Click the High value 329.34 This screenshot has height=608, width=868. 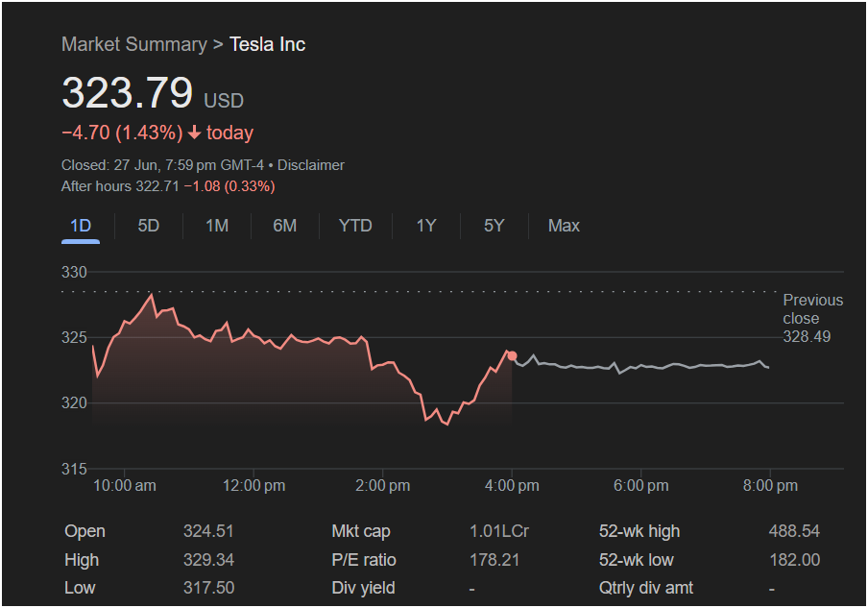pyautogui.click(x=208, y=560)
